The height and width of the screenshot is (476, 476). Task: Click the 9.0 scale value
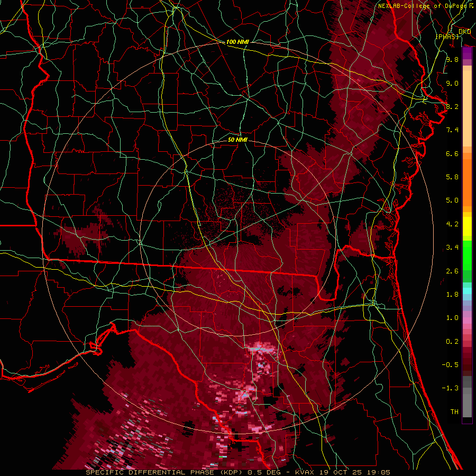tap(452, 83)
